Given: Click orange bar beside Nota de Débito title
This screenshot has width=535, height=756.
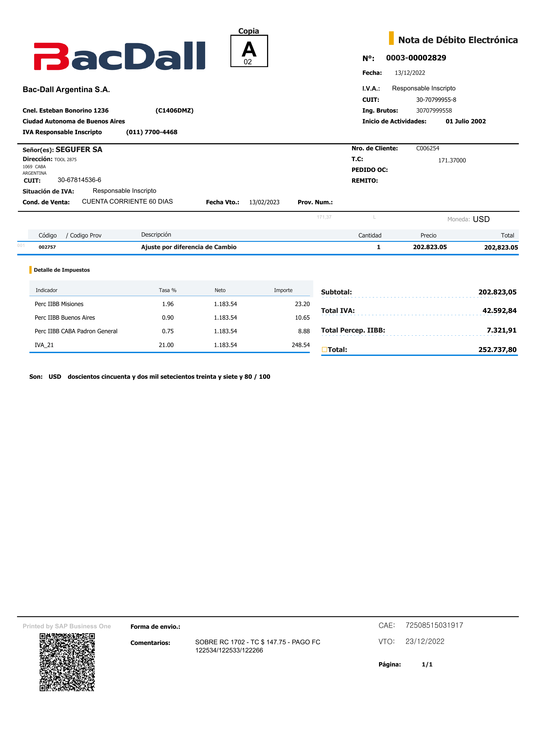Looking at the screenshot, I should coord(391,38).
